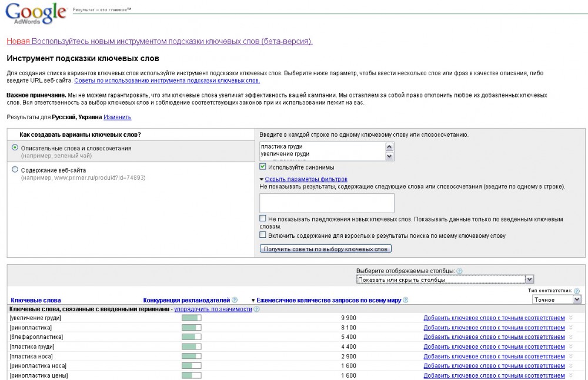Click double-chevron icon in [пластика носа] row
Screen dimensions: 588x380
point(571,357)
